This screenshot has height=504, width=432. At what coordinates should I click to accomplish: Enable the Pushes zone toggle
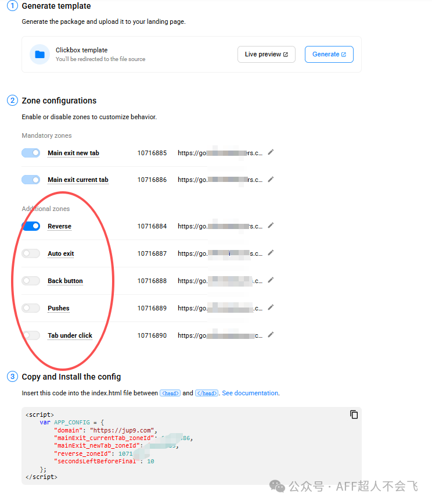pos(31,308)
